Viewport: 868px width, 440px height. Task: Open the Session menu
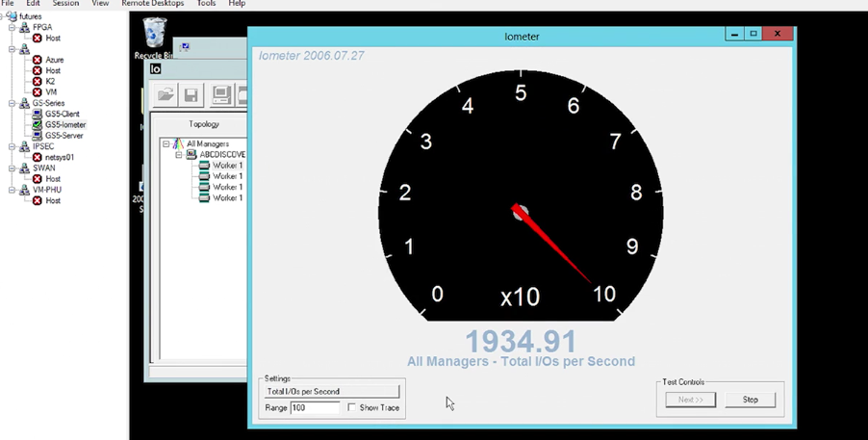(65, 4)
